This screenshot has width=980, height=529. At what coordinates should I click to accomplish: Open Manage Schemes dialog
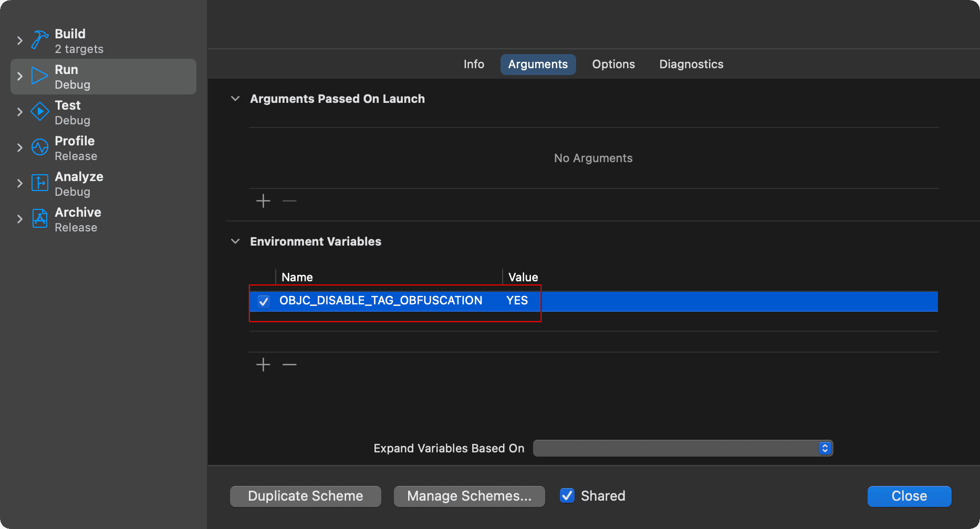(469, 496)
